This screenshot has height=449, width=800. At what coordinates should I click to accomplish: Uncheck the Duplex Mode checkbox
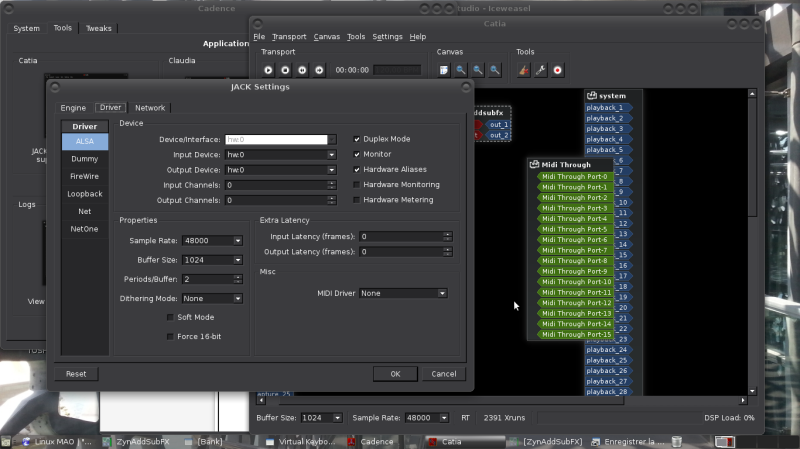point(358,139)
